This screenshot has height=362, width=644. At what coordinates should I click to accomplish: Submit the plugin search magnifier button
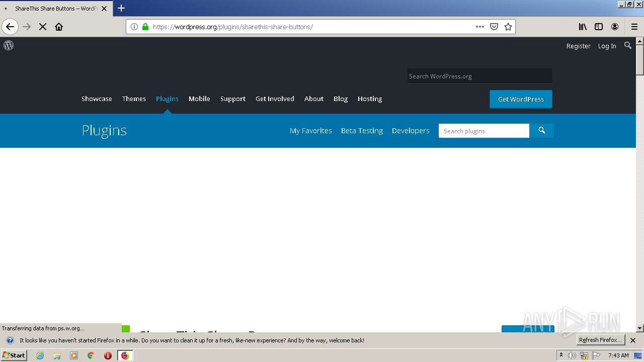pyautogui.click(x=541, y=131)
